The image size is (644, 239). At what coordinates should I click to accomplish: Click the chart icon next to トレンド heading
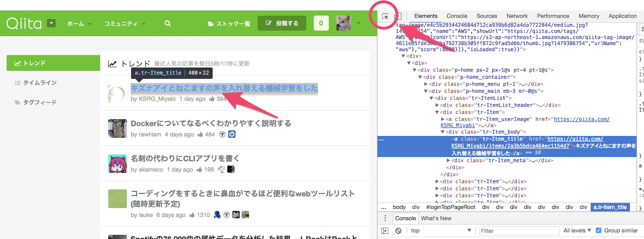click(113, 64)
